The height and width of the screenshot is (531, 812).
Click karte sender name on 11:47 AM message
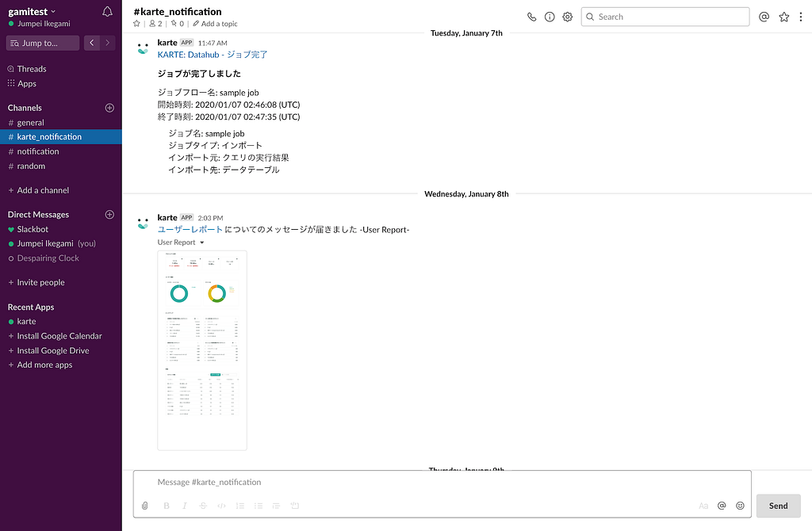pyautogui.click(x=167, y=43)
